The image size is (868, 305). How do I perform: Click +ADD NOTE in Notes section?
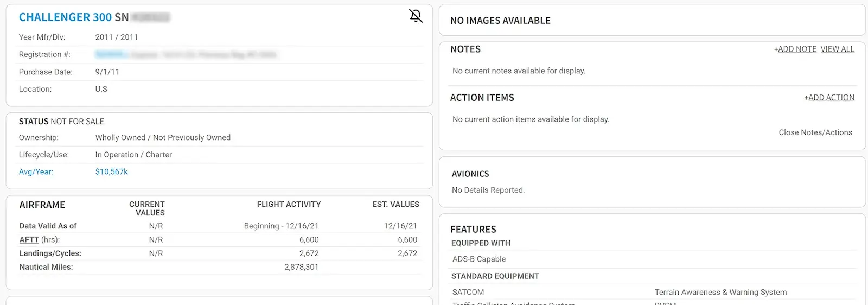tap(795, 49)
